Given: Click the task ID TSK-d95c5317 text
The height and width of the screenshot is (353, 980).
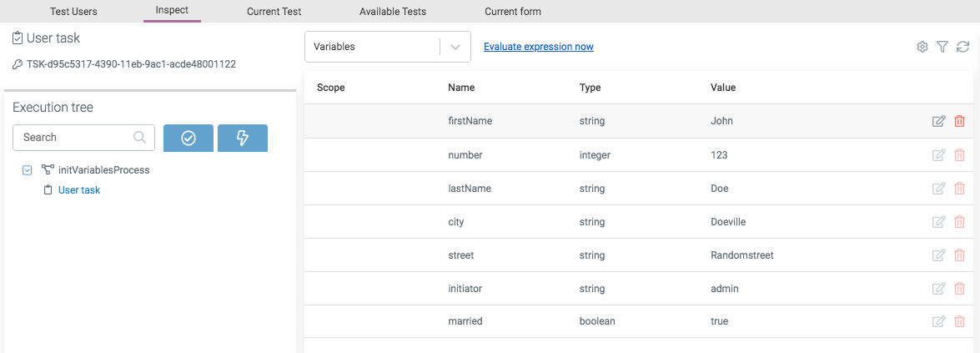Looking at the screenshot, I should point(131,63).
